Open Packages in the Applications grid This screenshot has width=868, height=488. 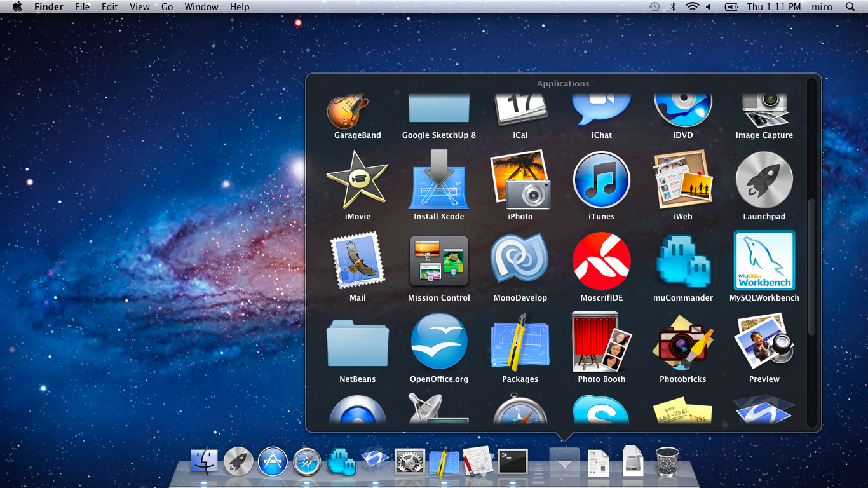coord(520,342)
